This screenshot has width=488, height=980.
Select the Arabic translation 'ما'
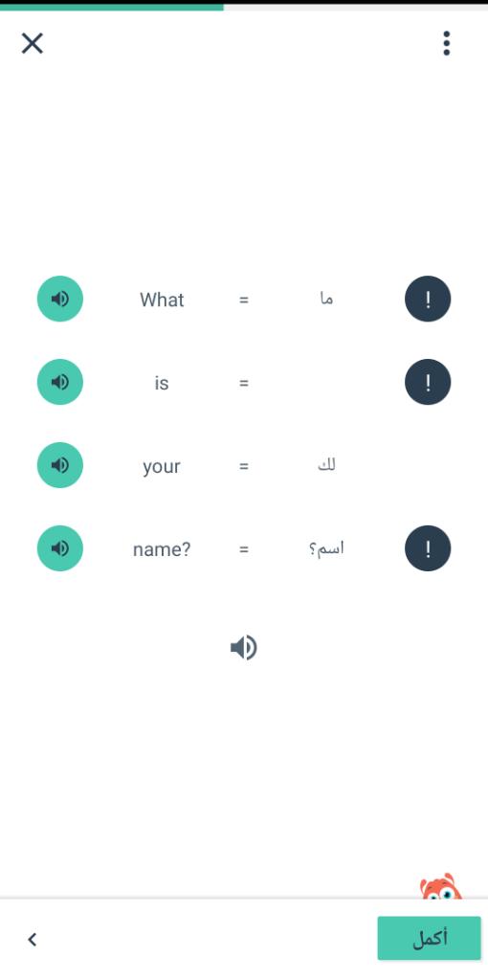(326, 300)
